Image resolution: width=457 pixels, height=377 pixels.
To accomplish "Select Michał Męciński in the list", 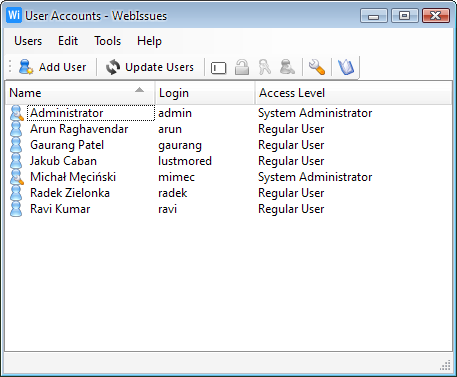I will click(x=73, y=177).
